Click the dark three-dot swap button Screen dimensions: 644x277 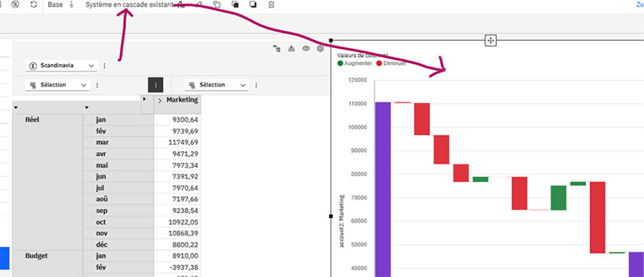pyautogui.click(x=156, y=85)
